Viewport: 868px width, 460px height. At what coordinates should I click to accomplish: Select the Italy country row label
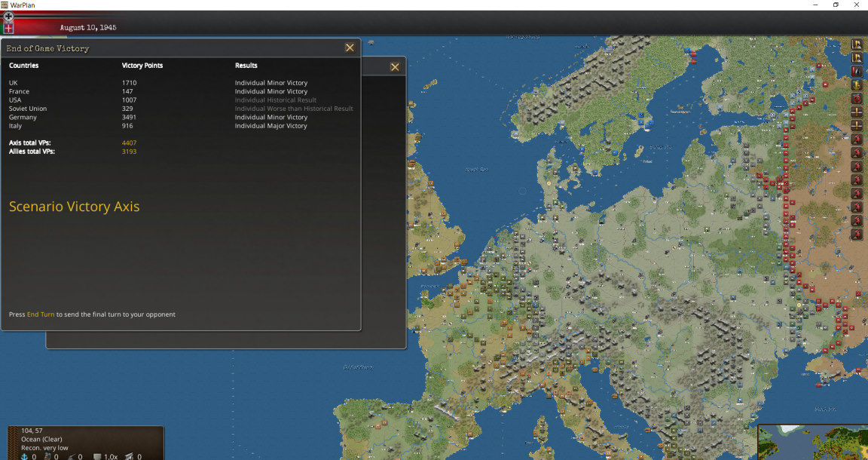click(16, 126)
